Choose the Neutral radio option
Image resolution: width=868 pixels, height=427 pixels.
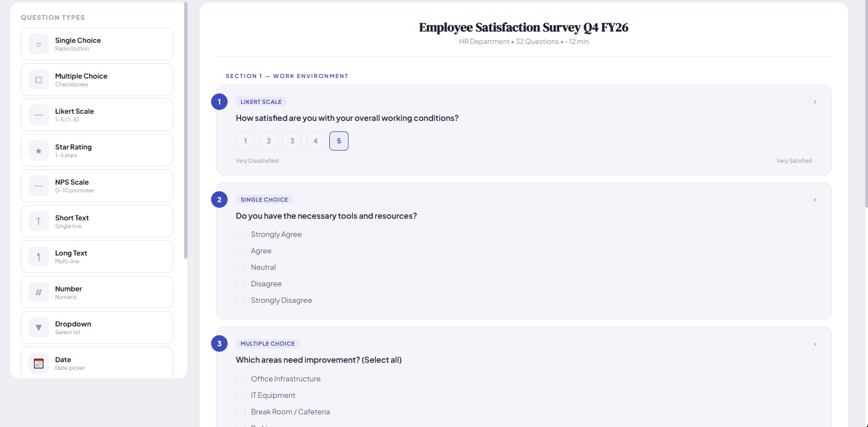pos(241,267)
